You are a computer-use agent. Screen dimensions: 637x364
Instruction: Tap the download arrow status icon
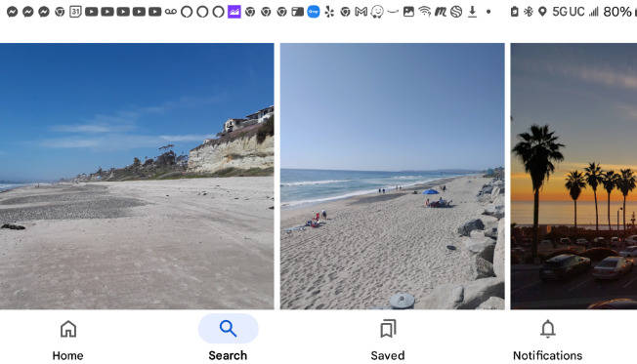pos(472,12)
